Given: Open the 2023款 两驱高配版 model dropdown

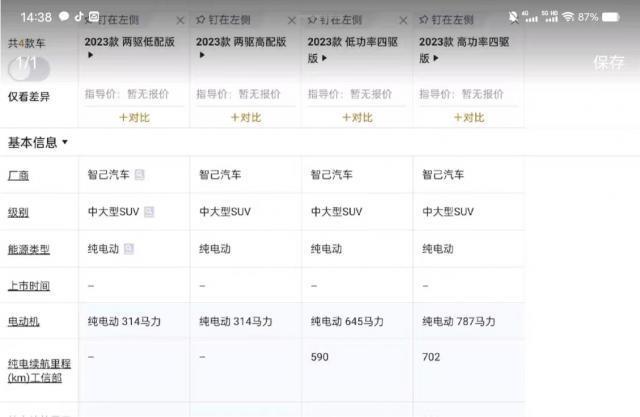Looking at the screenshot, I should click(x=202, y=56).
